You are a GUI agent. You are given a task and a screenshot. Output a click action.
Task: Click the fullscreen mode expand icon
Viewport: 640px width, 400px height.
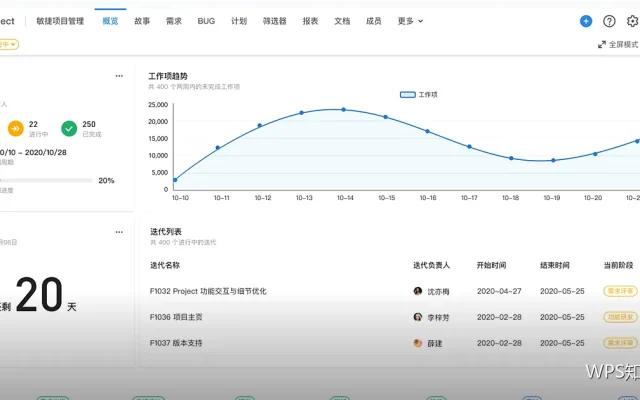(602, 44)
